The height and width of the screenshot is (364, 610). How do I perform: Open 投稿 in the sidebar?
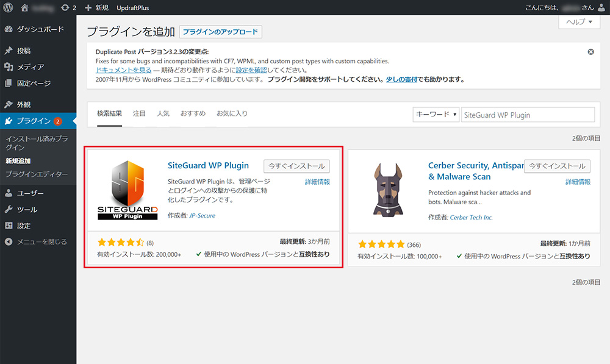tap(24, 51)
